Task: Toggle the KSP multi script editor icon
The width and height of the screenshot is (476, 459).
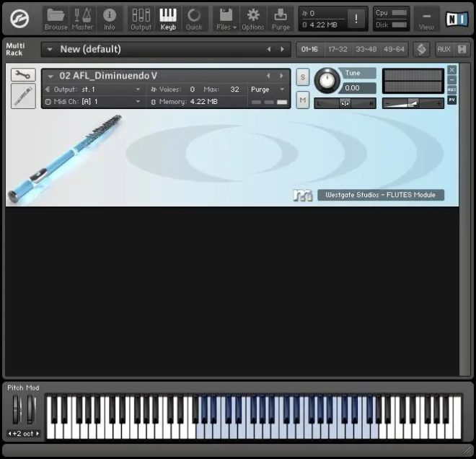Action: (422, 49)
